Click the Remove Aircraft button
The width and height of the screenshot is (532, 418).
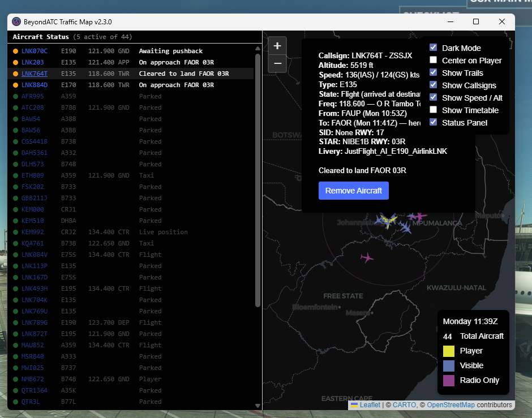(x=354, y=191)
